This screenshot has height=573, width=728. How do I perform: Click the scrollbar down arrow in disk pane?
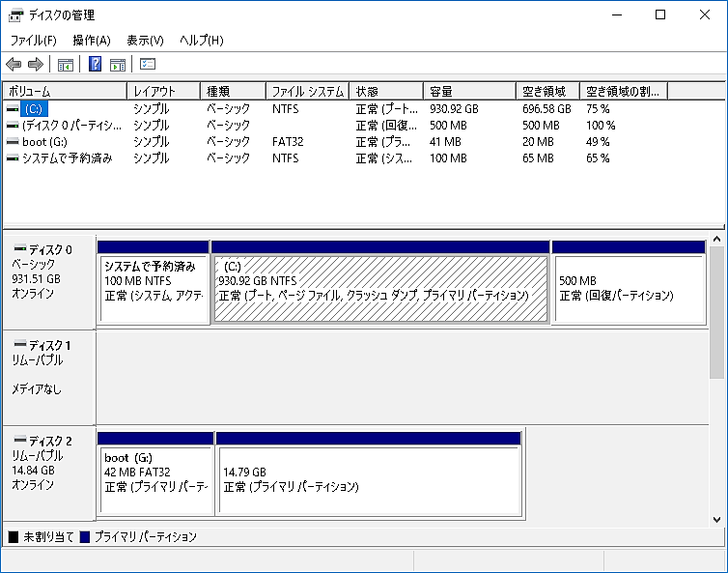tap(716, 520)
